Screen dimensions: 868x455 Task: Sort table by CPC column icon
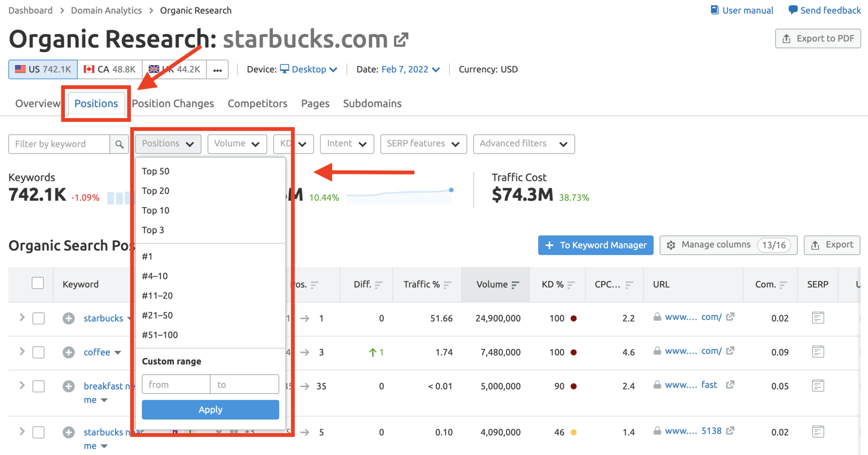coord(629,284)
